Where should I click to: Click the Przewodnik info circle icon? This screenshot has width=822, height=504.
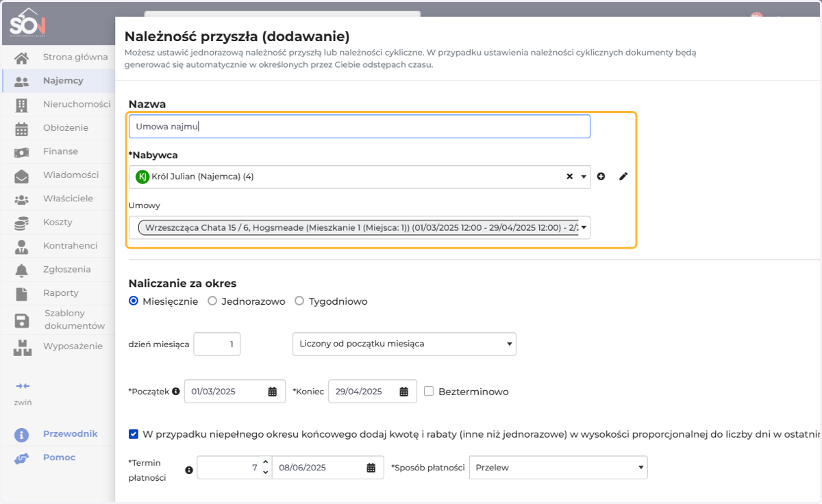pos(22,434)
